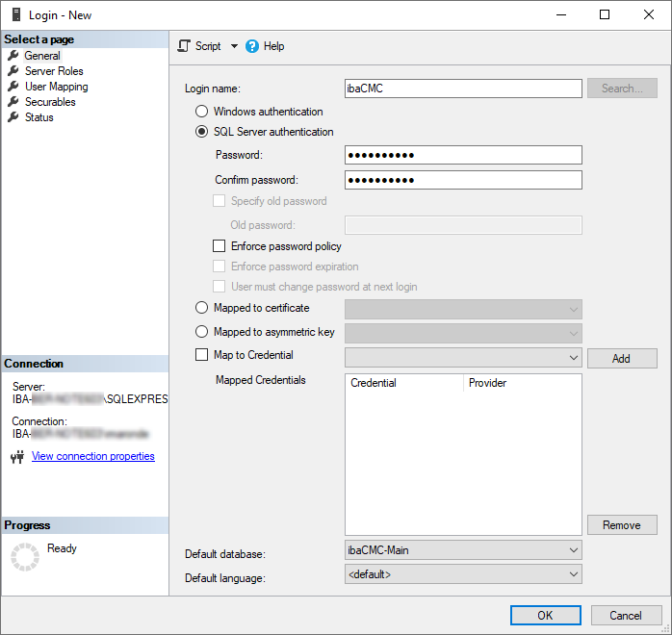This screenshot has height=635, width=672.
Task: Click the wrench icon beside General
Action: [x=13, y=56]
